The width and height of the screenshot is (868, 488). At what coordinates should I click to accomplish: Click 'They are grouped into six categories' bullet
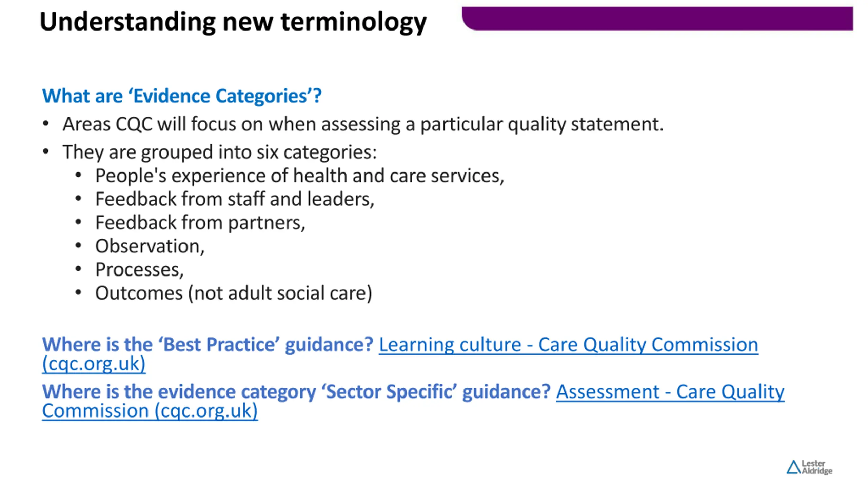(x=220, y=152)
